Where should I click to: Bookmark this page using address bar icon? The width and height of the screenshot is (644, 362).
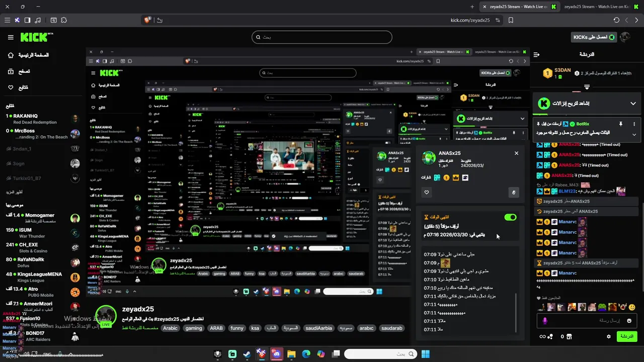(511, 20)
